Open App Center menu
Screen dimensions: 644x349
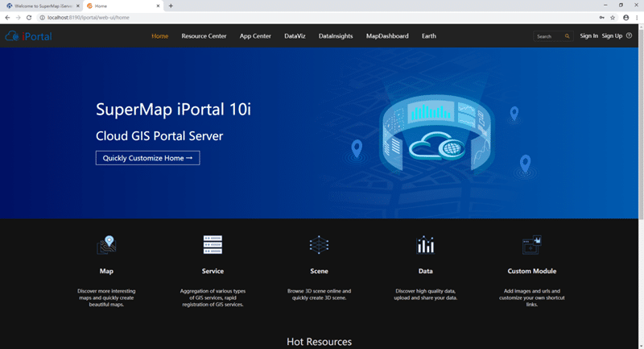point(255,35)
